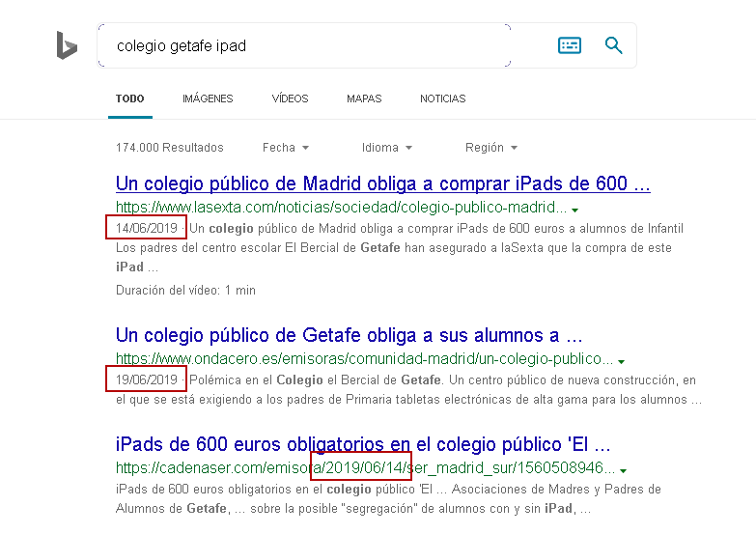Screen dimensions: 756x534
Task: Click the '174.000 Resultados' count text
Action: 170,148
